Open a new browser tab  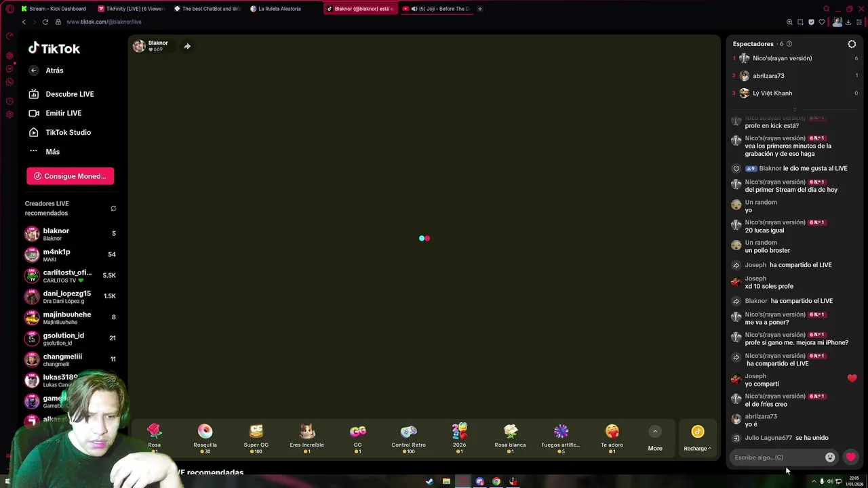coord(479,9)
